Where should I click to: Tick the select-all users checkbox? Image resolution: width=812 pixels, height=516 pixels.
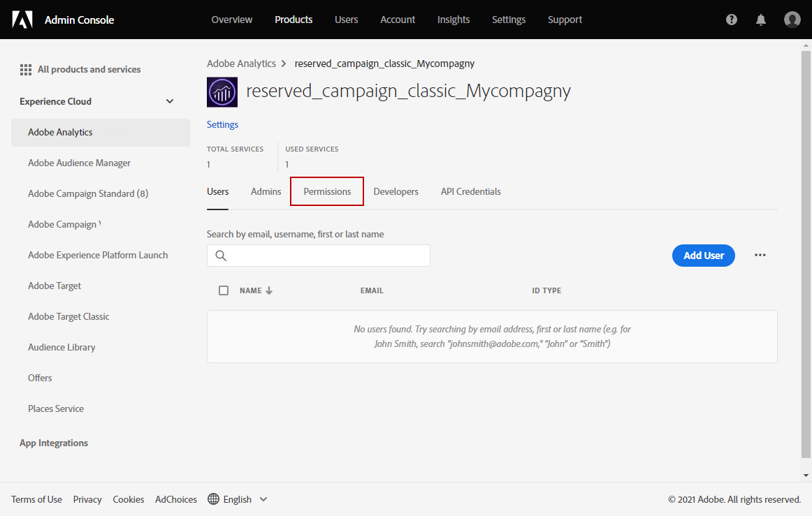point(223,290)
